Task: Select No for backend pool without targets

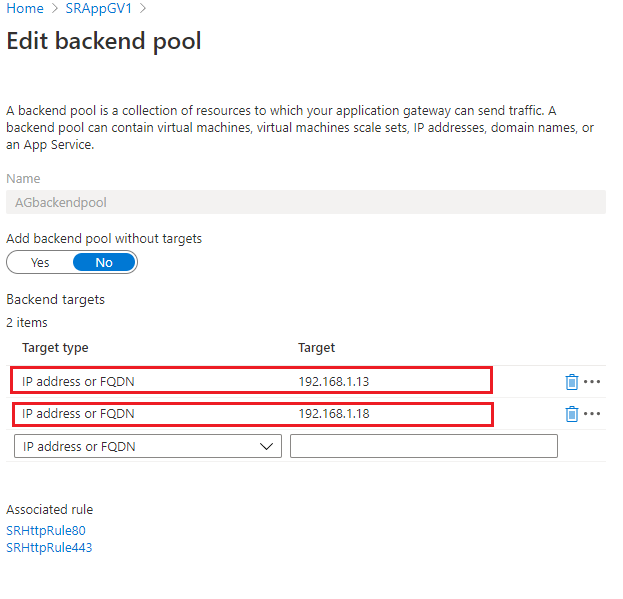Action: (104, 262)
